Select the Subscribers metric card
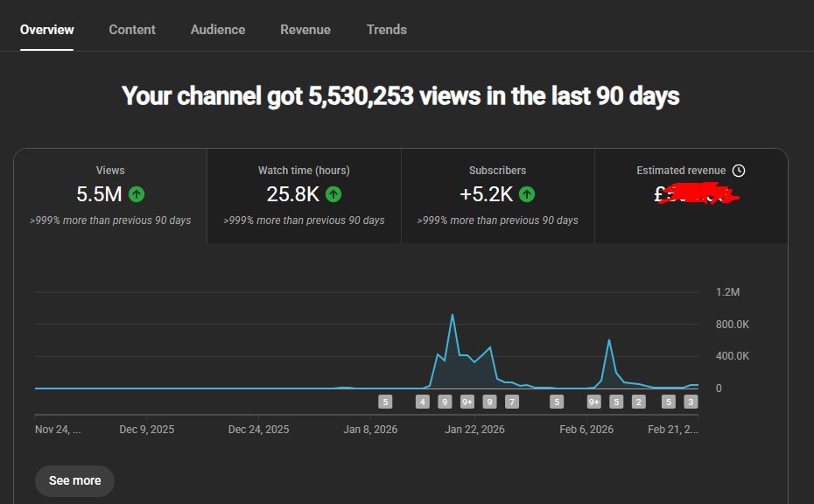Screen dimensions: 814x504 [498, 194]
